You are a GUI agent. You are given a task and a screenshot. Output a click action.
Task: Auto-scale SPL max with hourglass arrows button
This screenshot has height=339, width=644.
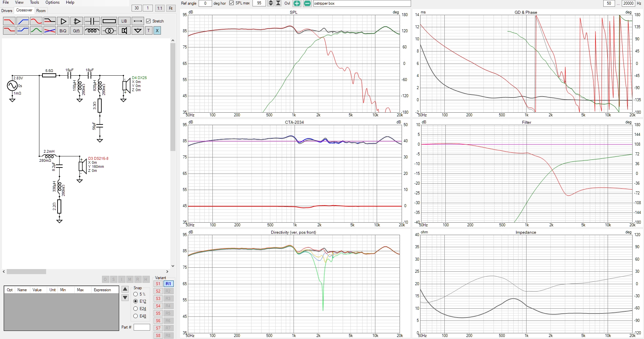point(278,3)
